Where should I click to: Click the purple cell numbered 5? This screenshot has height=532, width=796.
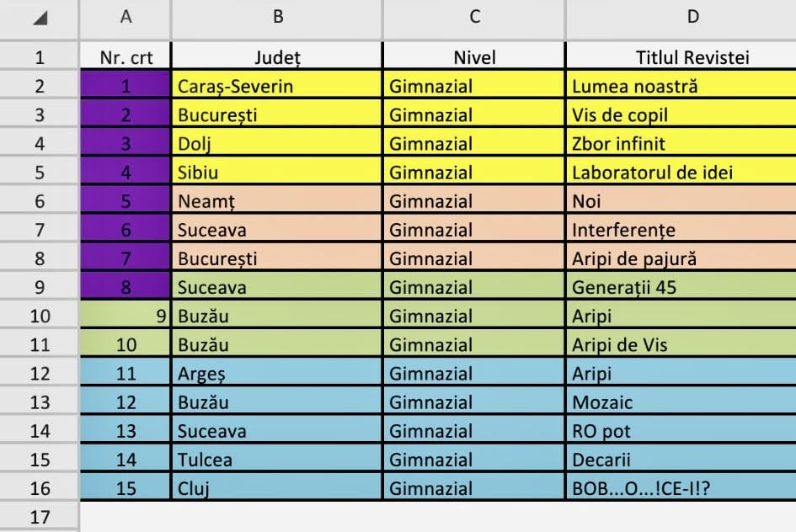point(126,201)
